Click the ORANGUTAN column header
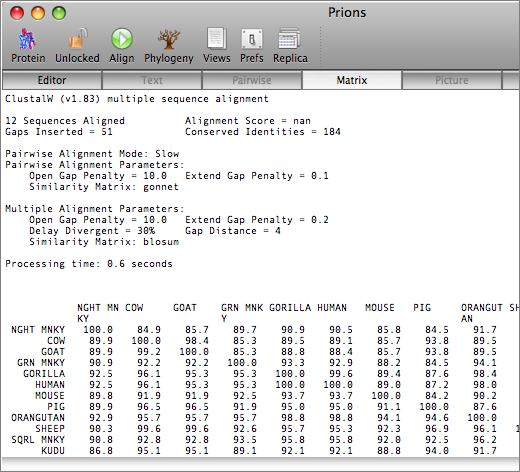Image resolution: width=520 pixels, height=472 pixels. 482,313
